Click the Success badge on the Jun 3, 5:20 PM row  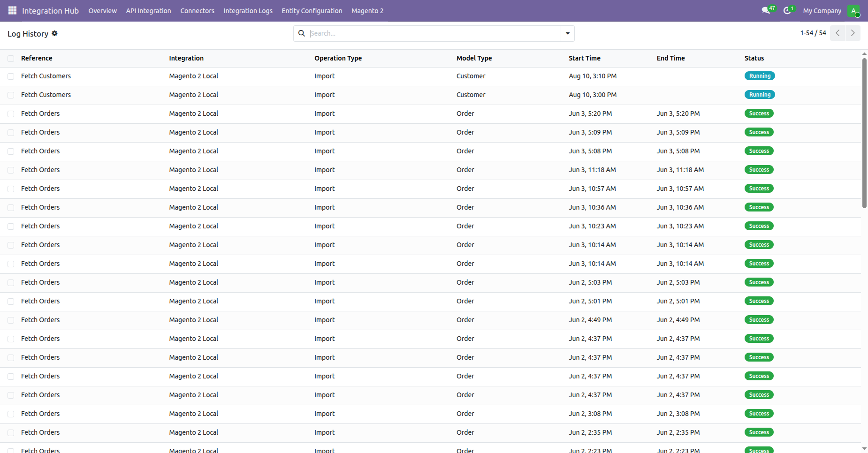click(759, 113)
